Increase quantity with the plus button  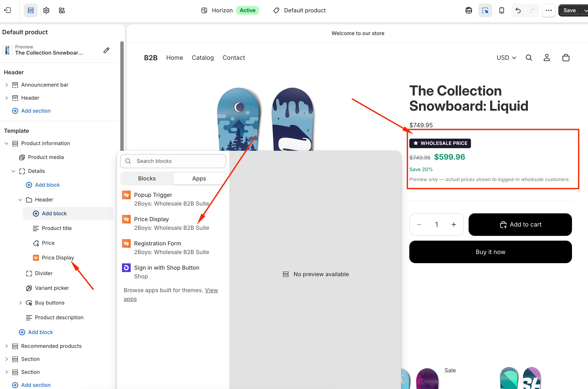[454, 225]
